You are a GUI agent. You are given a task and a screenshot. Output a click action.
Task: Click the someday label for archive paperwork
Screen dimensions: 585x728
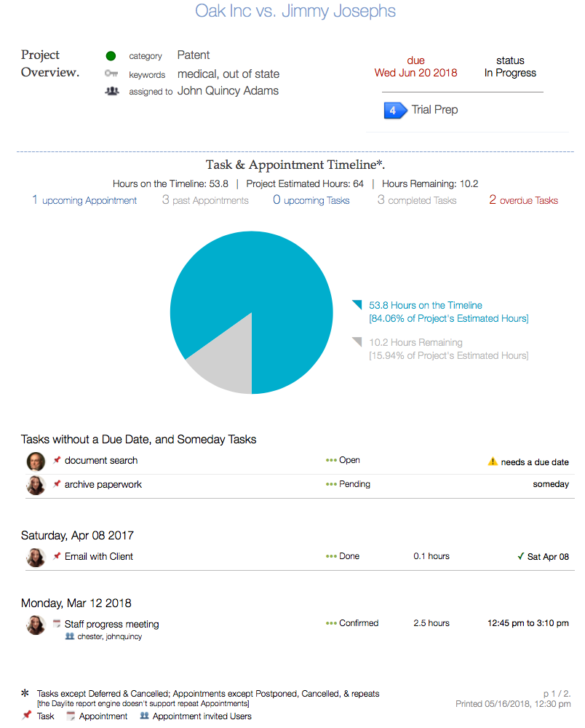[551, 484]
